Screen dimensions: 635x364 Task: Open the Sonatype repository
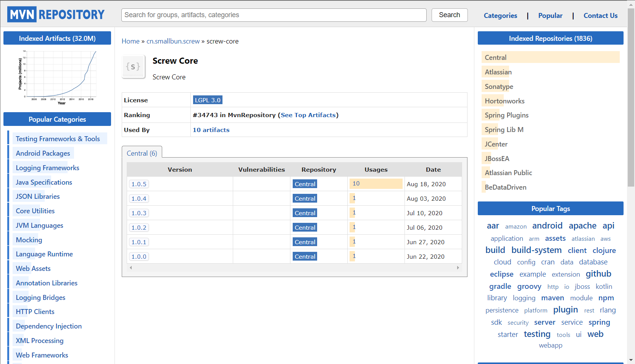[499, 87]
